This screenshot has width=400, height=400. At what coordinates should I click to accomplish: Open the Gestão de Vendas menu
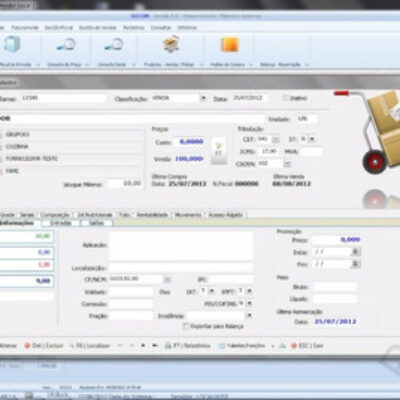coord(98,28)
